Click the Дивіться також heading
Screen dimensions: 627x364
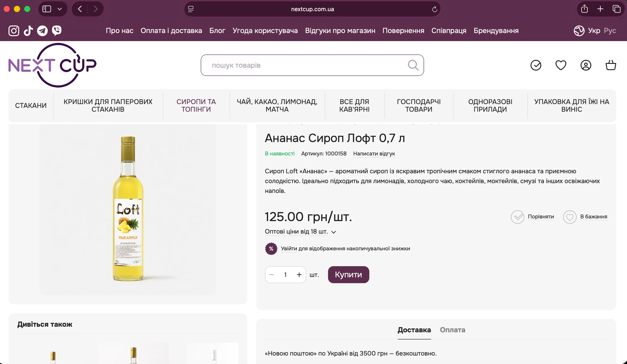(x=45, y=324)
